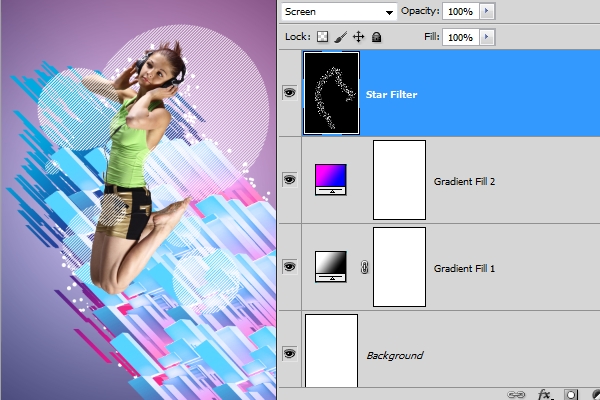Screen dimensions: 600x400
Task: Open the fx layer style menu
Action: (x=545, y=394)
